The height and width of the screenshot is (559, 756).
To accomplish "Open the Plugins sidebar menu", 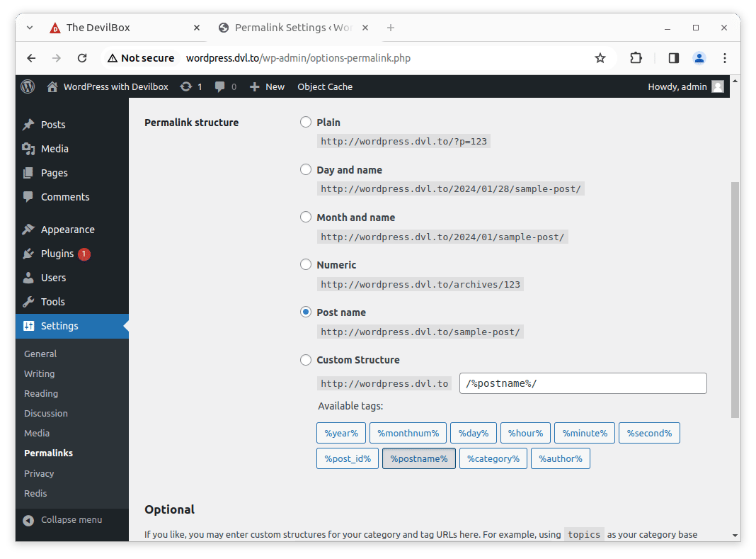I will point(57,254).
